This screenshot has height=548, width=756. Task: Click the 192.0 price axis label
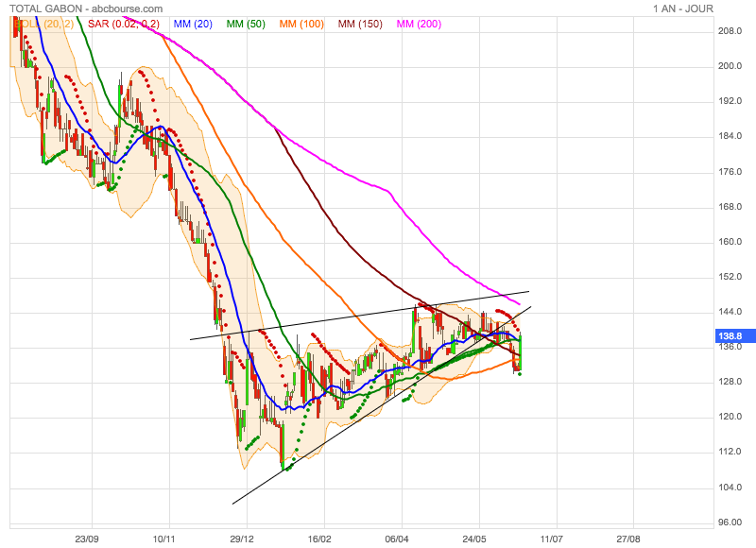pyautogui.click(x=730, y=101)
